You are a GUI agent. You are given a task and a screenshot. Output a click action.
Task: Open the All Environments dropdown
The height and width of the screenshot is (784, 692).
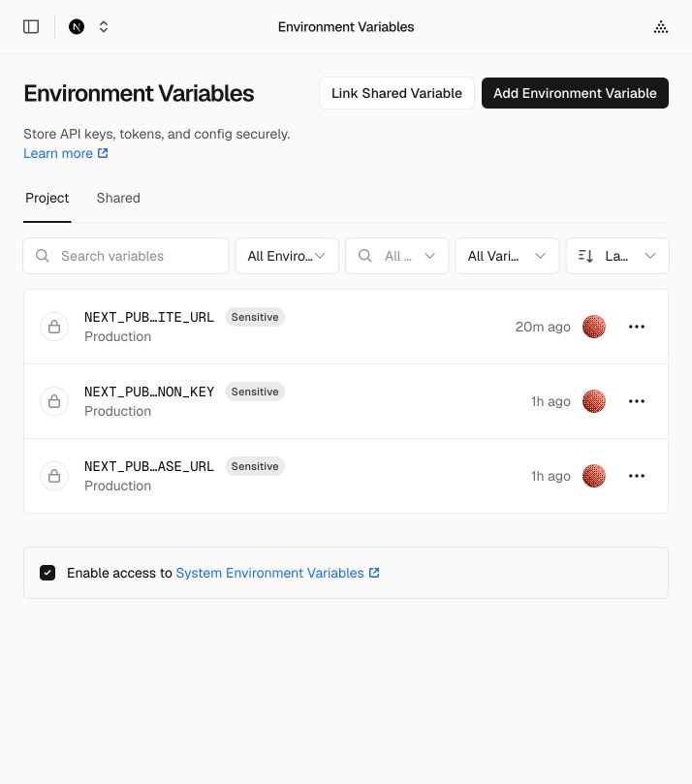pos(287,256)
